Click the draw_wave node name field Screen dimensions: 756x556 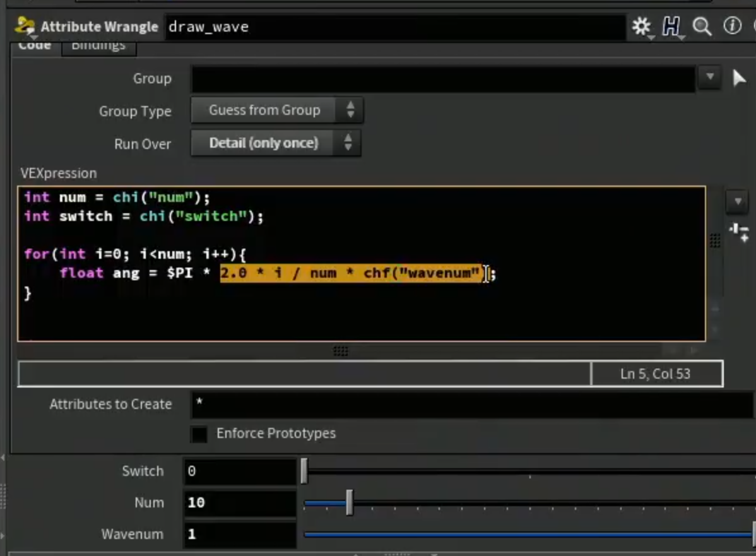[x=395, y=27]
